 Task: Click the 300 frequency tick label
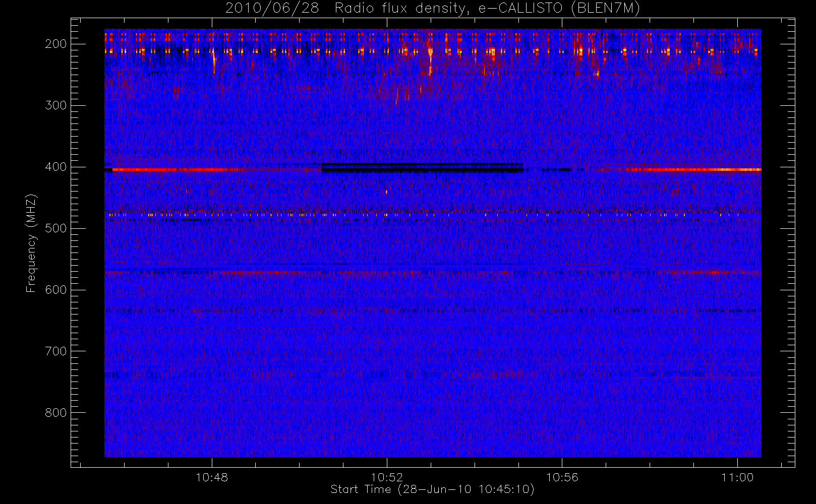pyautogui.click(x=55, y=105)
